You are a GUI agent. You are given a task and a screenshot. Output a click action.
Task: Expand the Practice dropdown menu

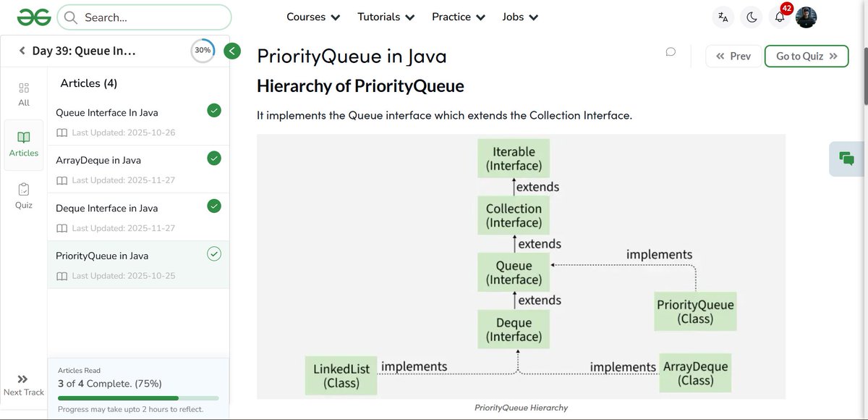(x=459, y=17)
